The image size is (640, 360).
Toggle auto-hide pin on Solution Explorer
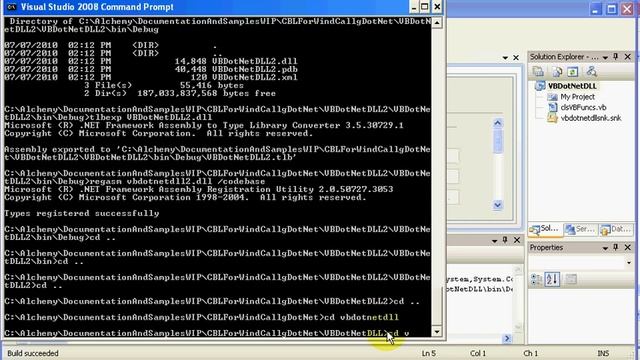pyautogui.click(x=616, y=57)
